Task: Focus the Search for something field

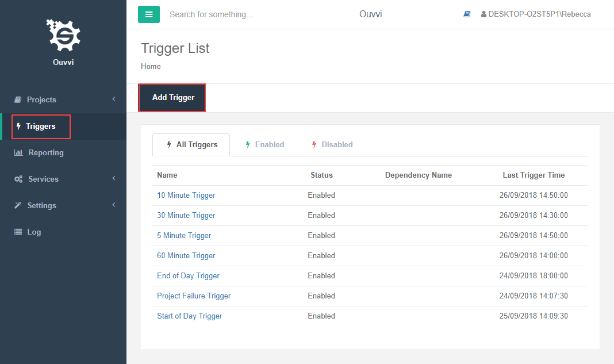Action: 211,14
